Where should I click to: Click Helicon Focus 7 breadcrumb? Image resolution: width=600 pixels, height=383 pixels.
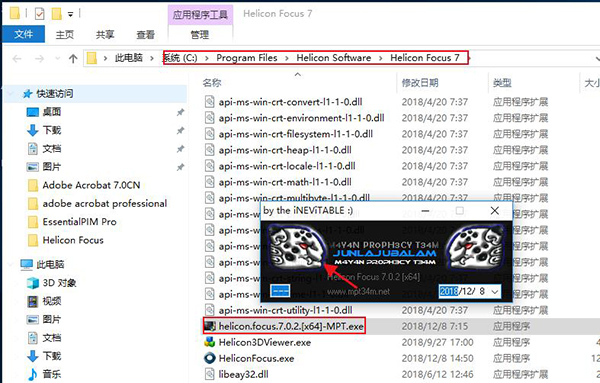tap(425, 58)
